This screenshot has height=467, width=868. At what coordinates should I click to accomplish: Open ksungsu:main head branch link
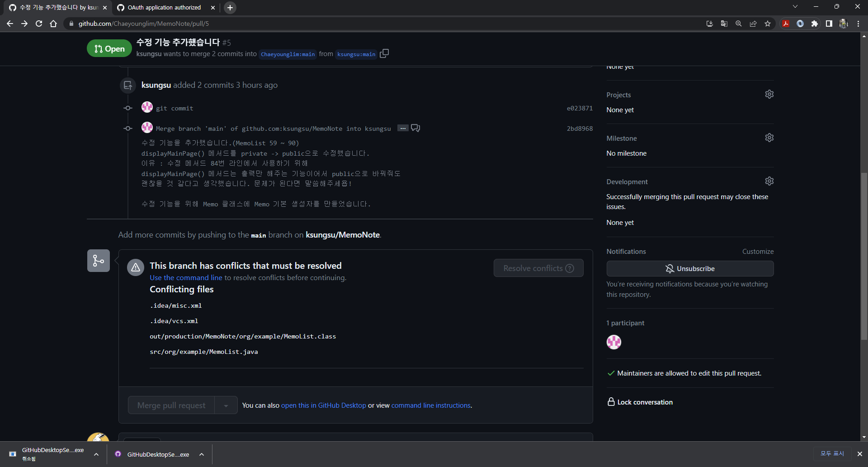click(356, 54)
